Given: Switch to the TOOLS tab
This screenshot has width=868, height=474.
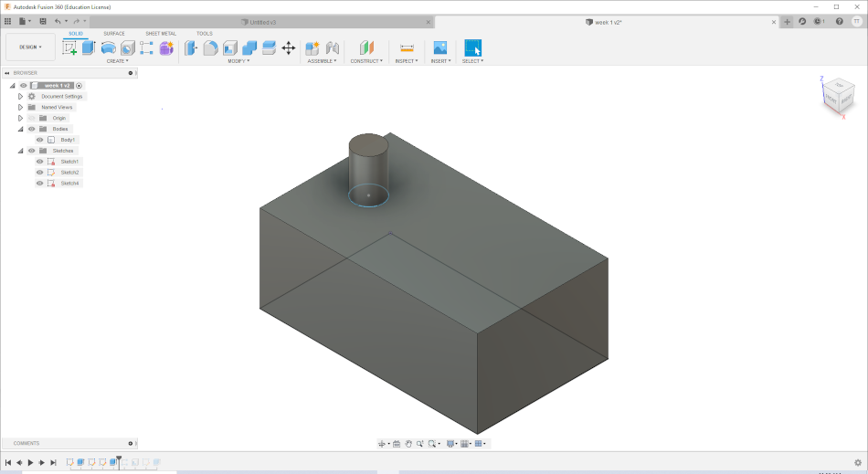Looking at the screenshot, I should coord(205,34).
